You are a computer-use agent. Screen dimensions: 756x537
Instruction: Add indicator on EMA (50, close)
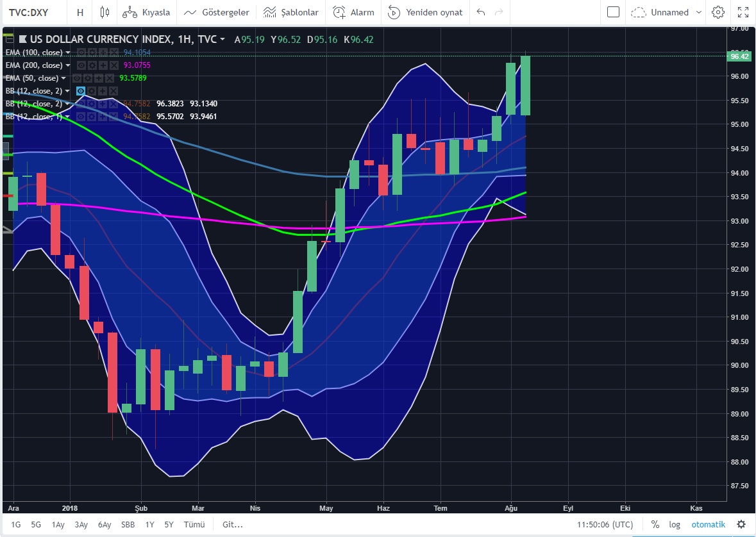click(x=98, y=78)
